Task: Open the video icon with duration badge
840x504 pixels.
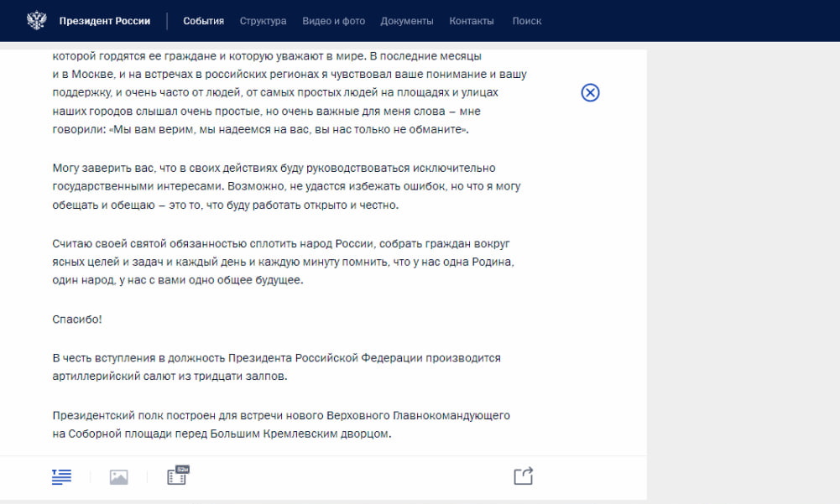Action: pos(177,476)
